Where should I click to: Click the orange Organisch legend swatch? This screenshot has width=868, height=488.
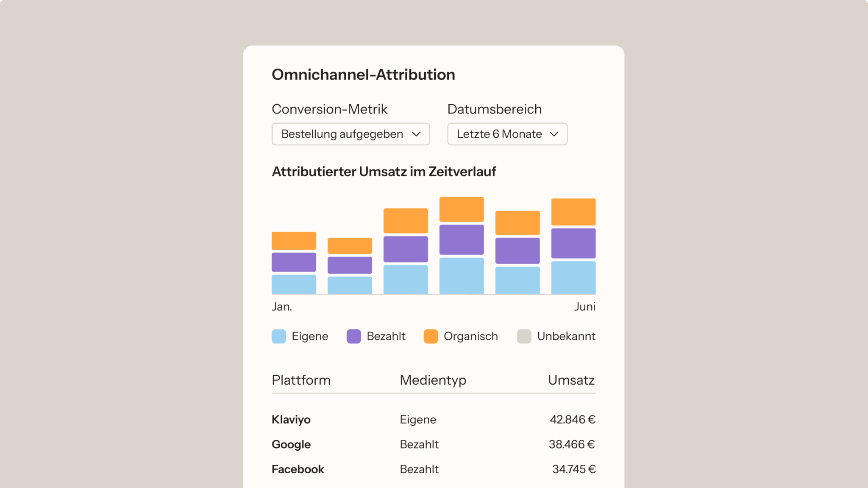point(431,336)
